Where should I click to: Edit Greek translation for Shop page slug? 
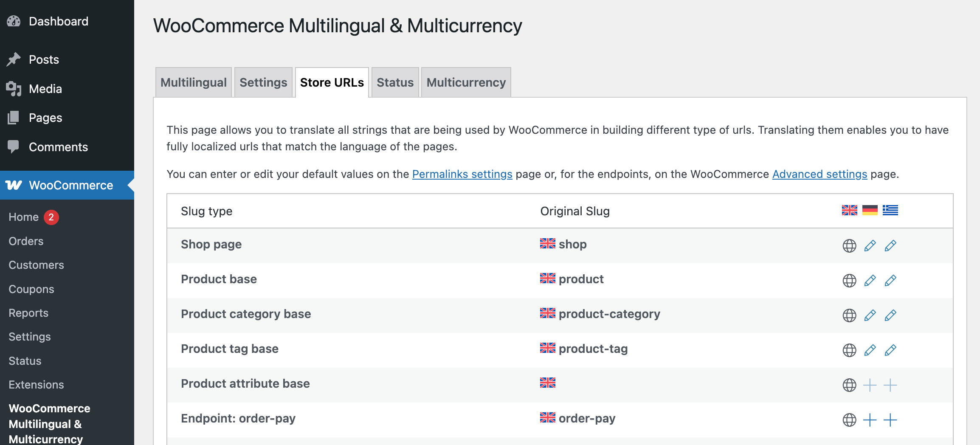[x=890, y=245]
